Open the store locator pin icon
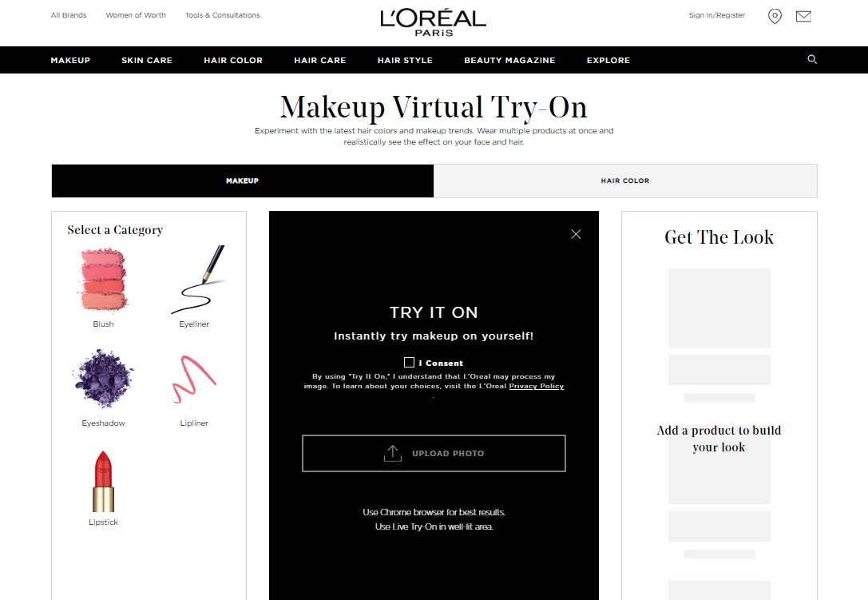Screen dimensions: 868x600 click(775, 16)
